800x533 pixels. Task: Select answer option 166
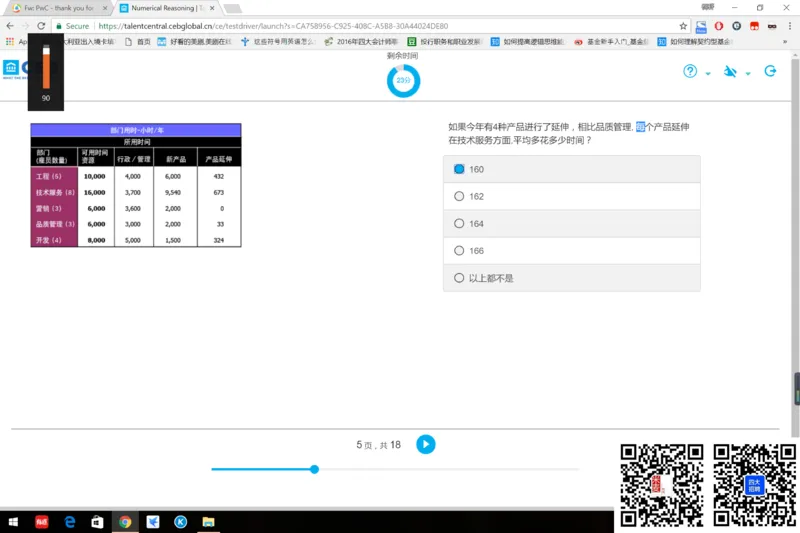coord(571,250)
